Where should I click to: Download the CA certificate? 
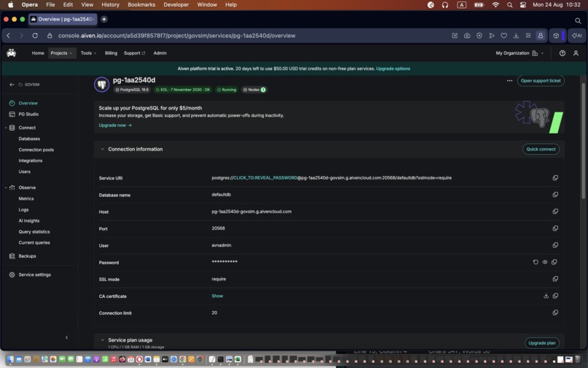546,296
